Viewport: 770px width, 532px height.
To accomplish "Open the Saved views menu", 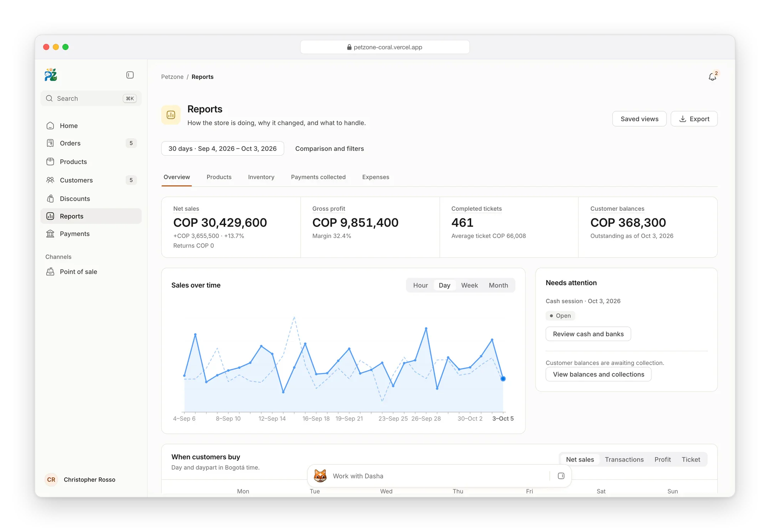I will tap(639, 119).
